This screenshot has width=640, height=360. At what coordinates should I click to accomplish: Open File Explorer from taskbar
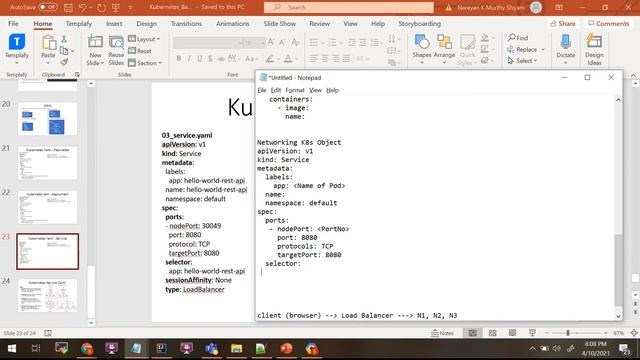pos(236,348)
